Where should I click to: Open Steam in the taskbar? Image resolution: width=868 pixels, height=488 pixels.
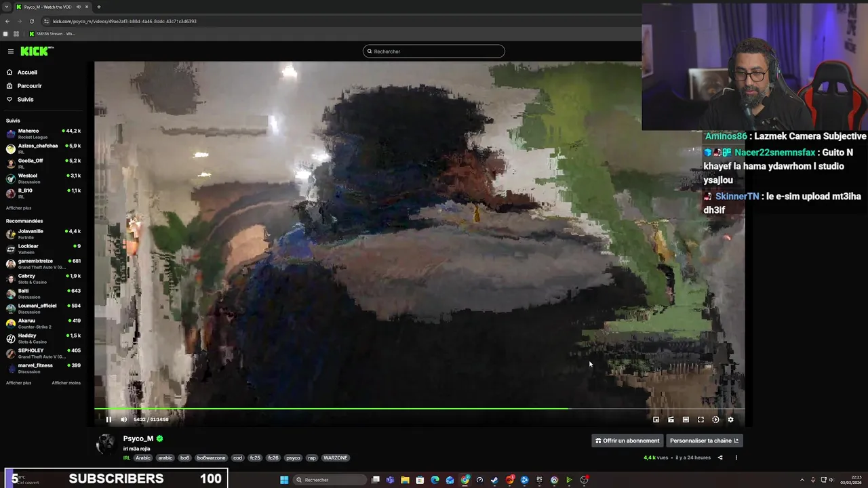[494, 480]
